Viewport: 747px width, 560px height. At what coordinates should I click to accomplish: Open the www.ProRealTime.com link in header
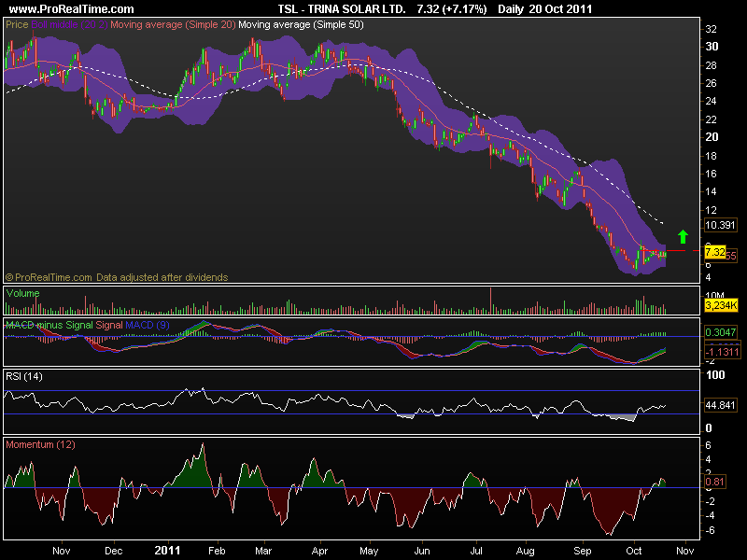click(72, 9)
